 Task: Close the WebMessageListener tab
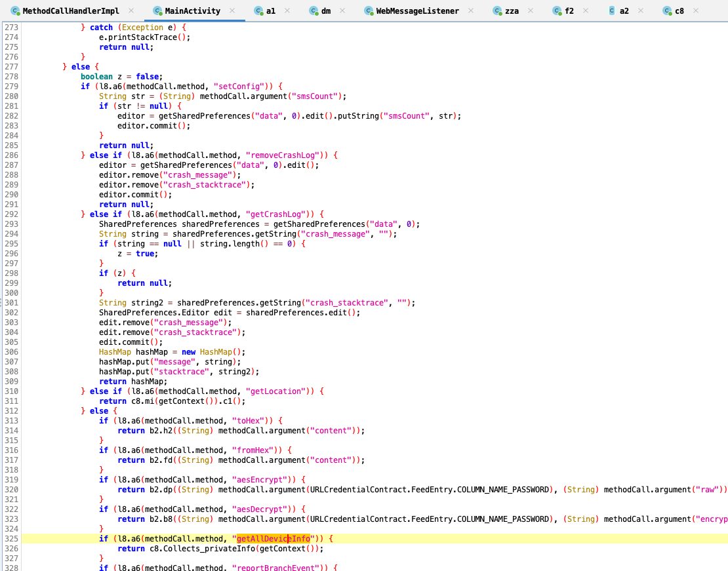[x=470, y=10]
